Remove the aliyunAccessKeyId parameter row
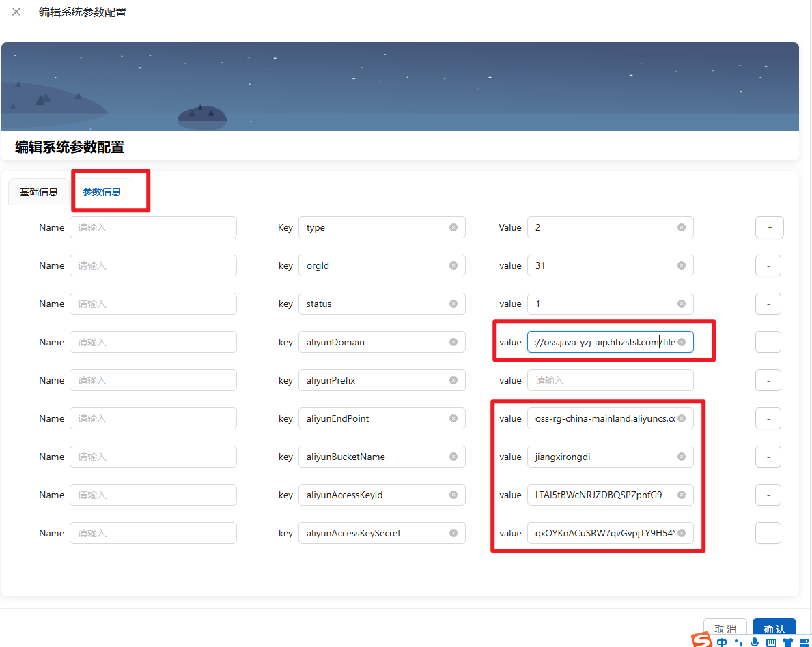Image resolution: width=812 pixels, height=647 pixels. (x=768, y=495)
